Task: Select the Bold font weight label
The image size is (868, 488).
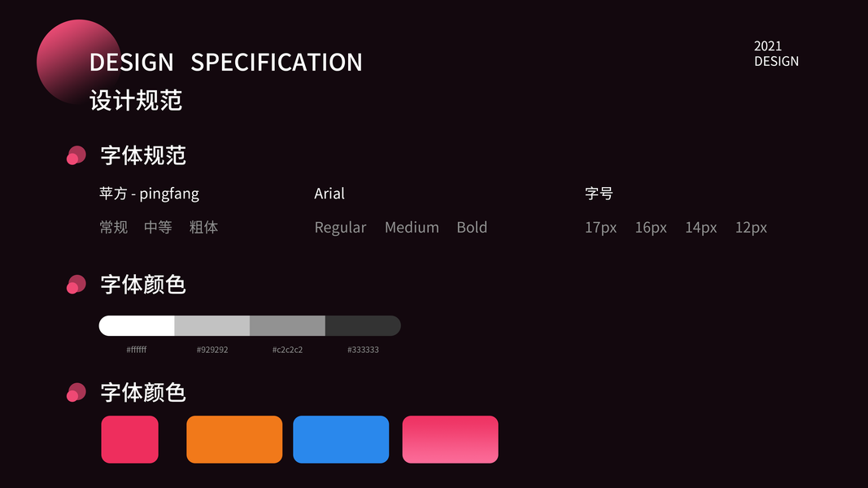Action: coord(472,228)
